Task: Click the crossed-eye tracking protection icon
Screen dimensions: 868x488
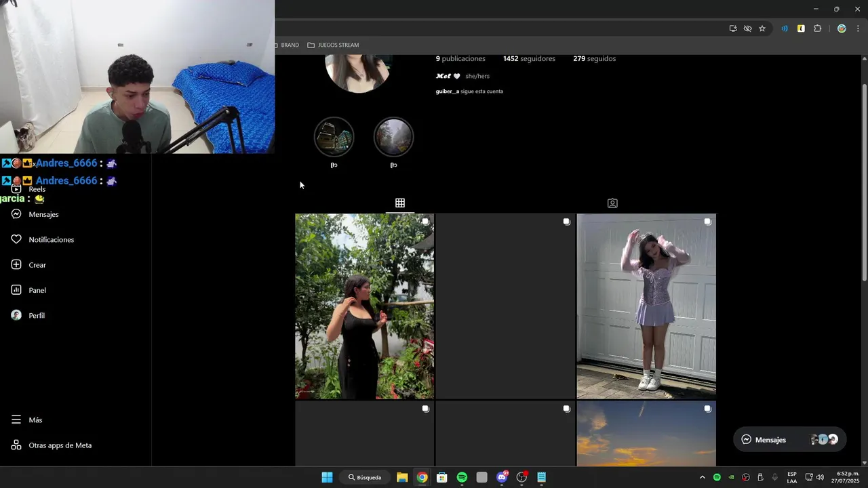Action: pyautogui.click(x=747, y=28)
